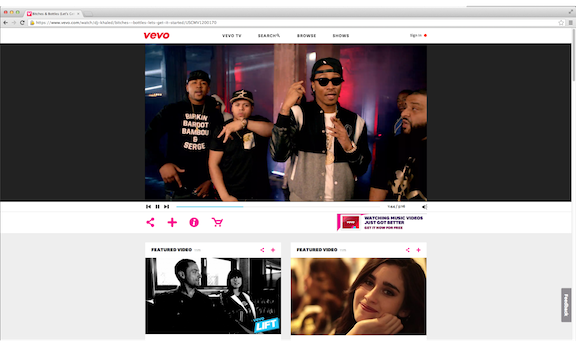
Task: Bookmark this page with the star
Action: 561,22
